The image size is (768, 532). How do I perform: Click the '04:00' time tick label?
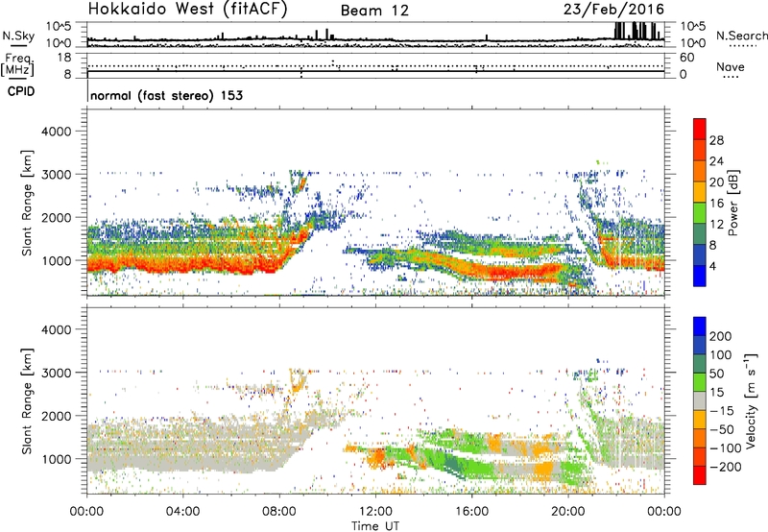(x=183, y=512)
